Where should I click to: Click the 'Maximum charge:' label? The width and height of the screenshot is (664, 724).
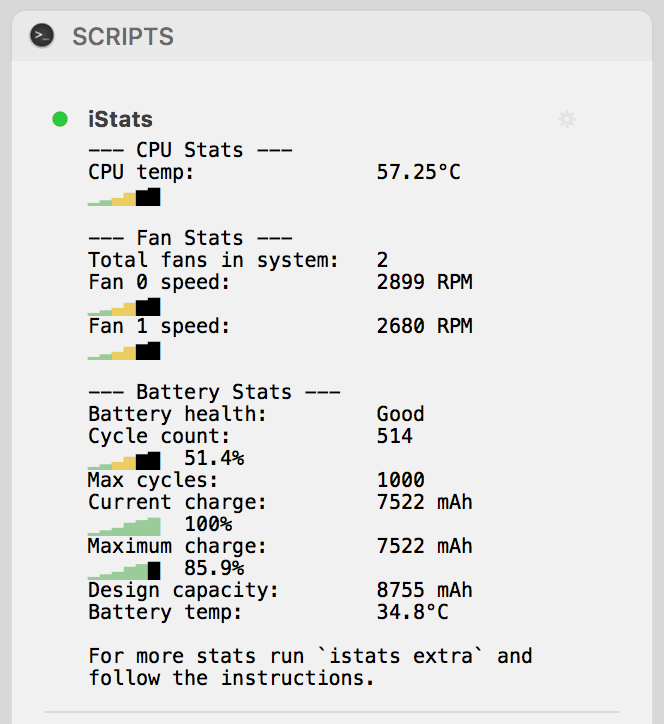click(x=177, y=546)
